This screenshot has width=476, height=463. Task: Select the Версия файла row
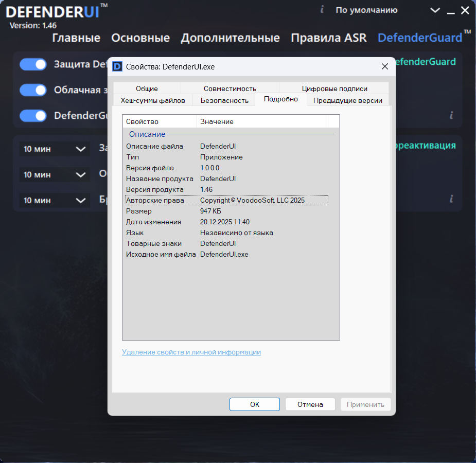tap(226, 168)
